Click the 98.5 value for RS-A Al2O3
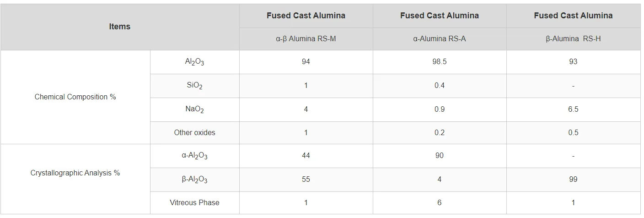The image size is (644, 218). [440, 62]
